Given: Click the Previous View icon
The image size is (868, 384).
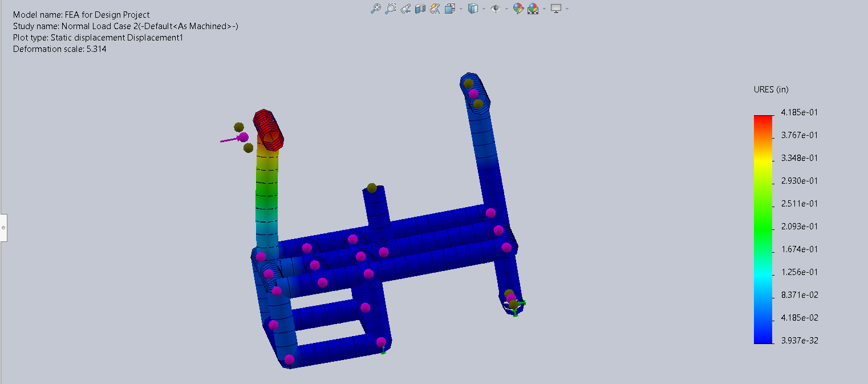Looking at the screenshot, I should tap(405, 9).
